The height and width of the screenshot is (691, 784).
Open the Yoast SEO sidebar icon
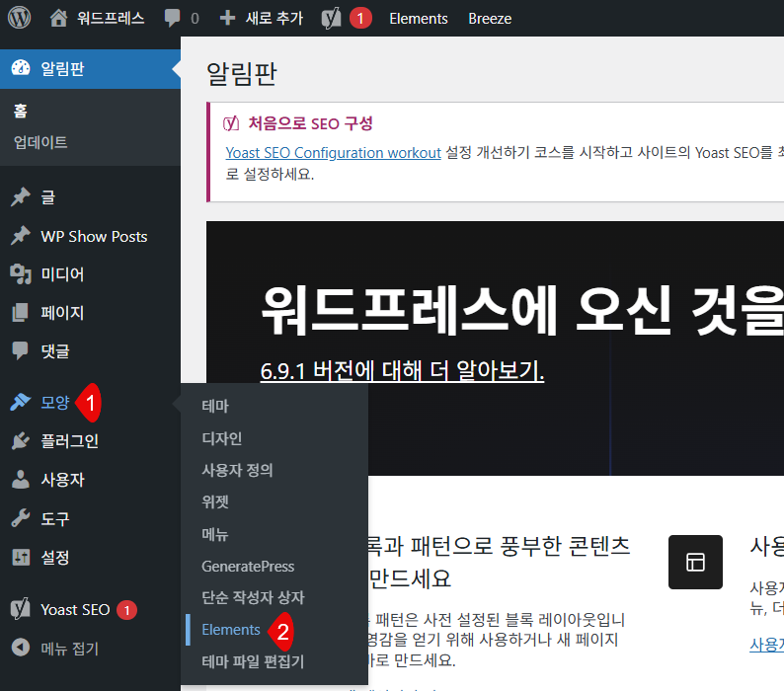pos(21,609)
